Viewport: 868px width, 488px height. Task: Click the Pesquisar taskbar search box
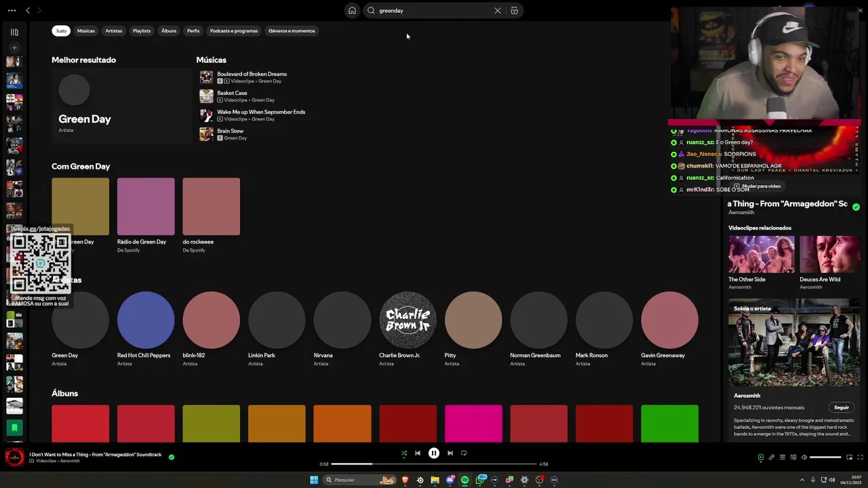tap(359, 480)
